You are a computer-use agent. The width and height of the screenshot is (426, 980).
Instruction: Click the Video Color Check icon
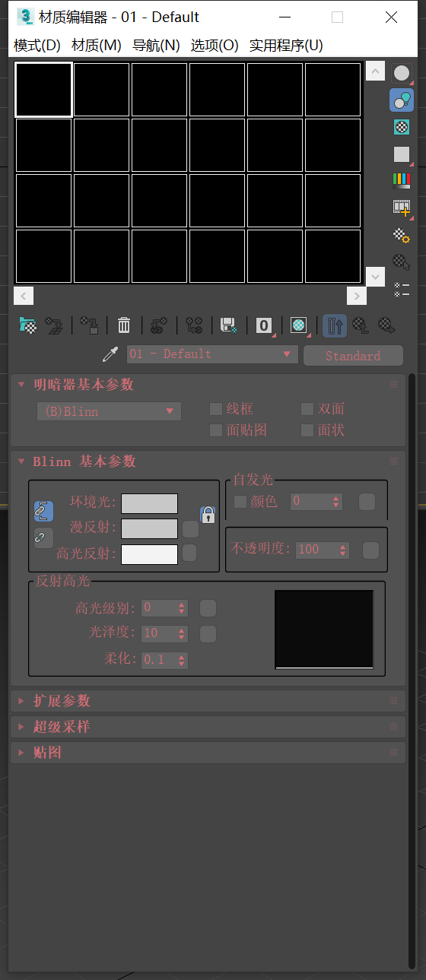pos(402,180)
